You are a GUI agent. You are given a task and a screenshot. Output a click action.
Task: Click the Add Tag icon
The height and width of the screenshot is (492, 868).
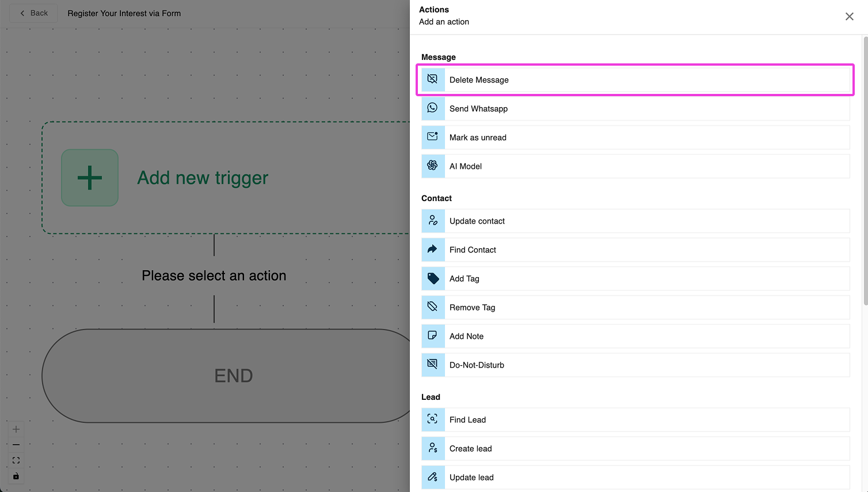pos(433,279)
